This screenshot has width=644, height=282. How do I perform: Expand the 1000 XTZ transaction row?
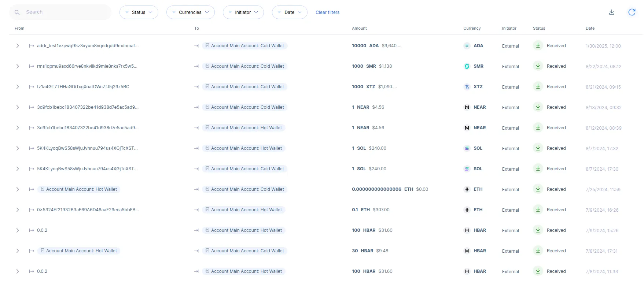[x=18, y=87]
